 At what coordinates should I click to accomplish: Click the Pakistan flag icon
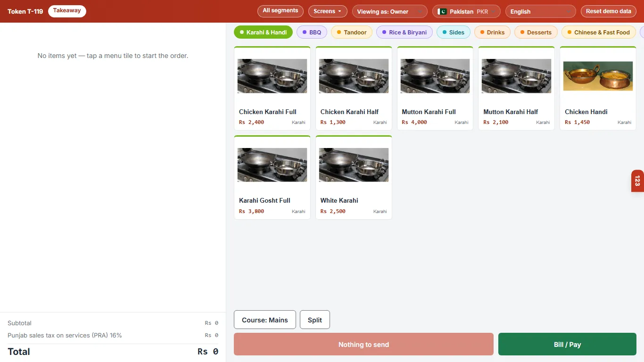click(442, 11)
